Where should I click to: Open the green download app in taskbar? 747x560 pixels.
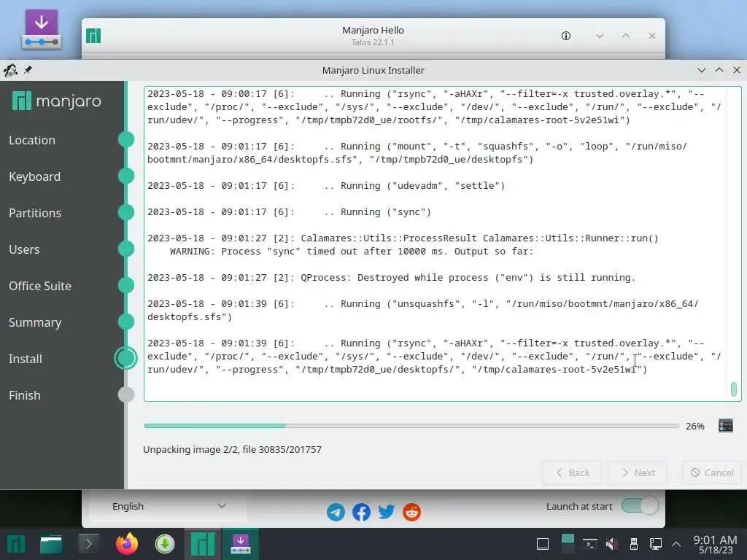pyautogui.click(x=165, y=544)
